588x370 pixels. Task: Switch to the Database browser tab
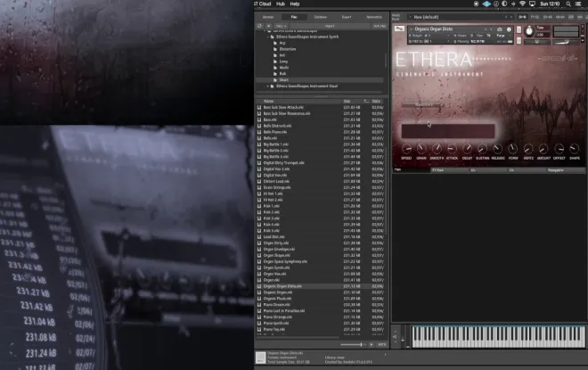point(320,17)
